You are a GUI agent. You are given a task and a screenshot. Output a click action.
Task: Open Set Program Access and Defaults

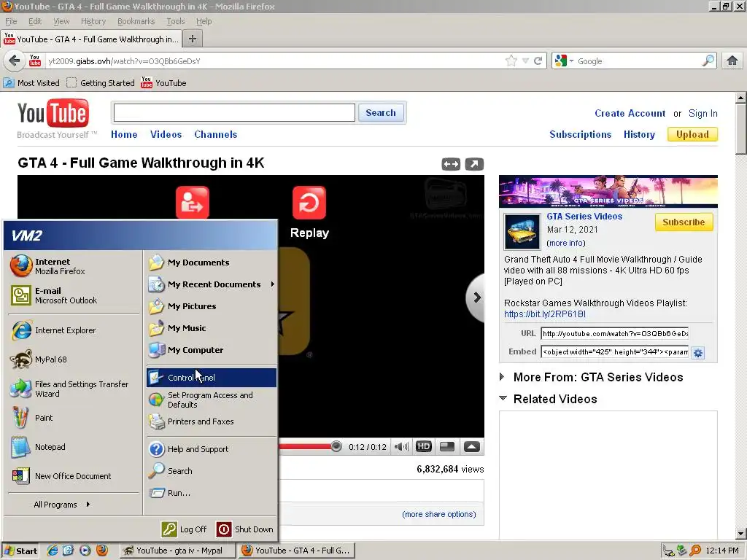coord(211,400)
